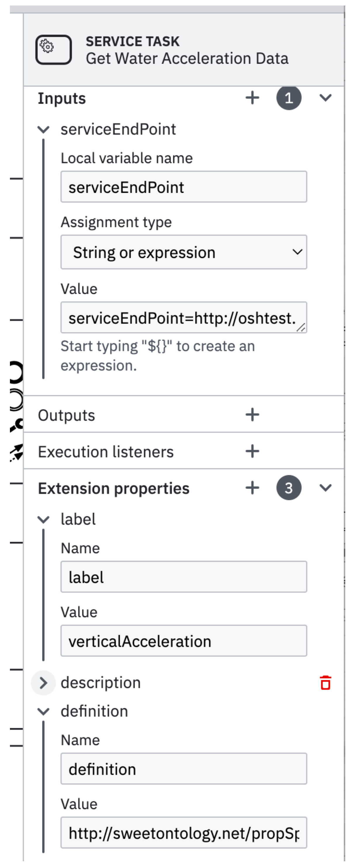Open the Assignment type dropdown
The image size is (352, 868).
[x=183, y=252]
